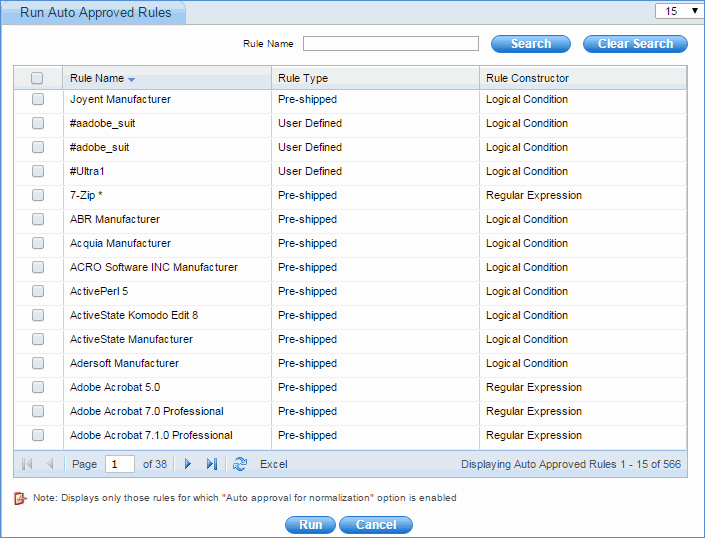Go to the first page of rules
This screenshot has height=538, width=705.
tap(27, 464)
